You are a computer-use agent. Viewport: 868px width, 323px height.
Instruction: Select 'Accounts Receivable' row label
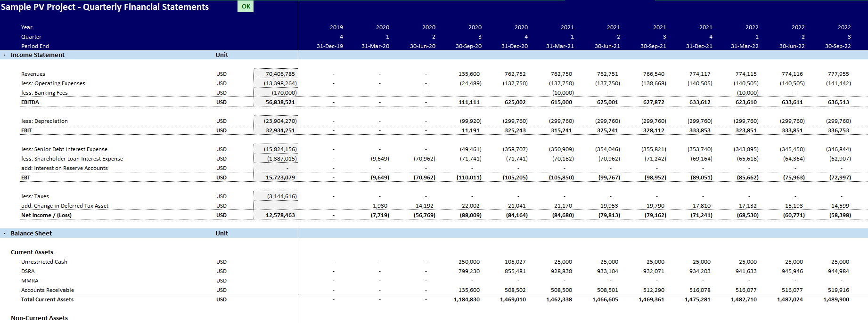[x=48, y=290]
